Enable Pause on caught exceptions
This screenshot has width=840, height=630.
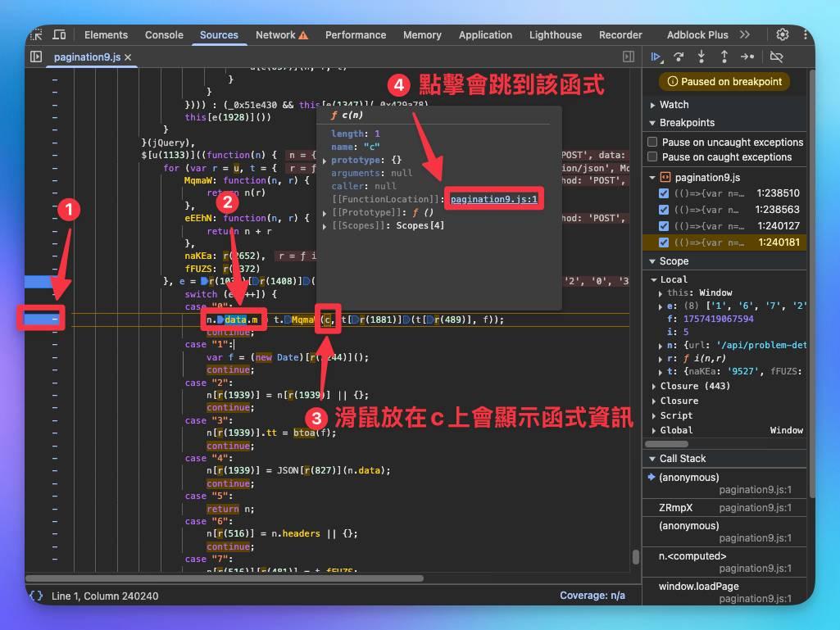coord(652,157)
